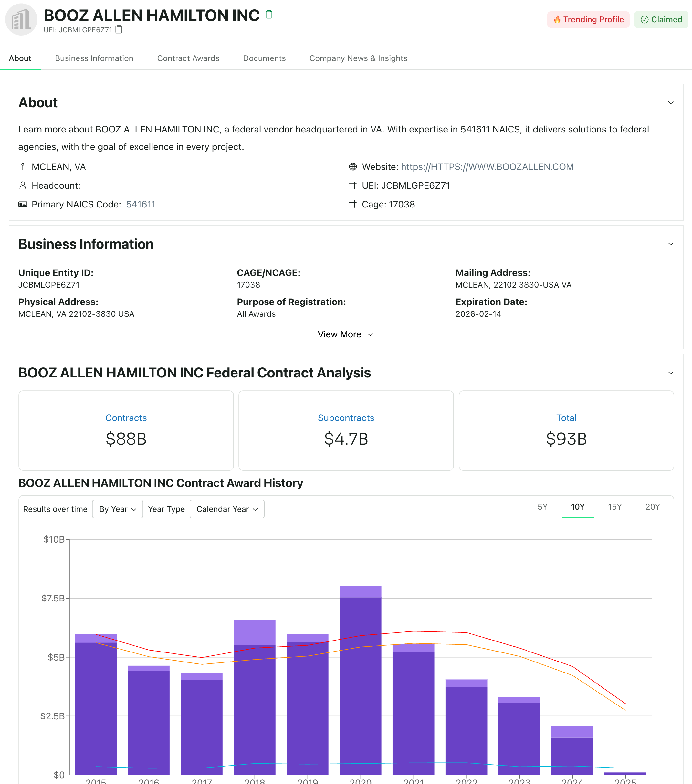Expand View More business details

click(x=345, y=334)
